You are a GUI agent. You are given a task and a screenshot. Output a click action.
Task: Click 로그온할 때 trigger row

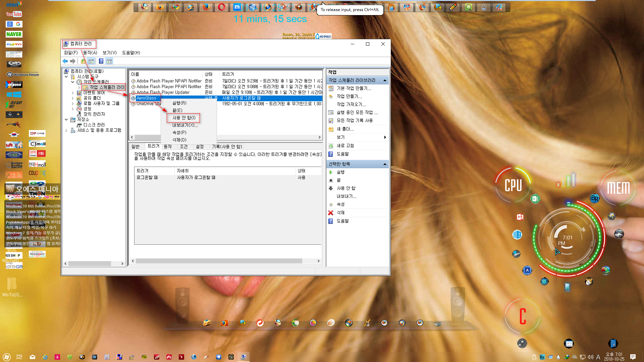[226, 177]
